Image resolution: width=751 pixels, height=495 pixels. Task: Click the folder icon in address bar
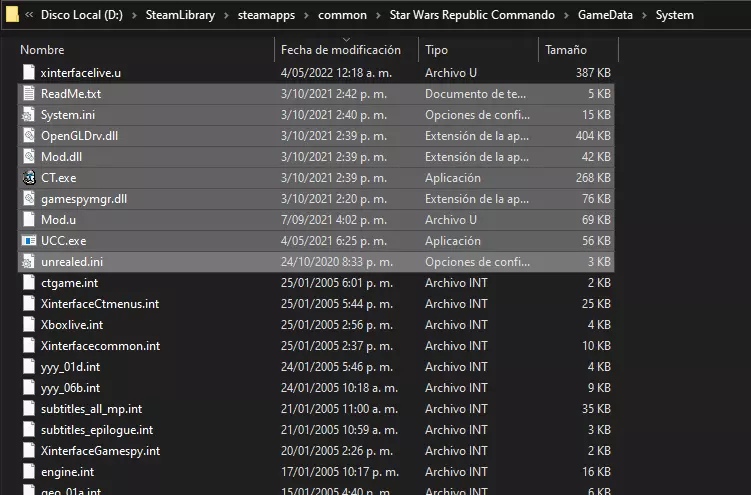click(13, 15)
